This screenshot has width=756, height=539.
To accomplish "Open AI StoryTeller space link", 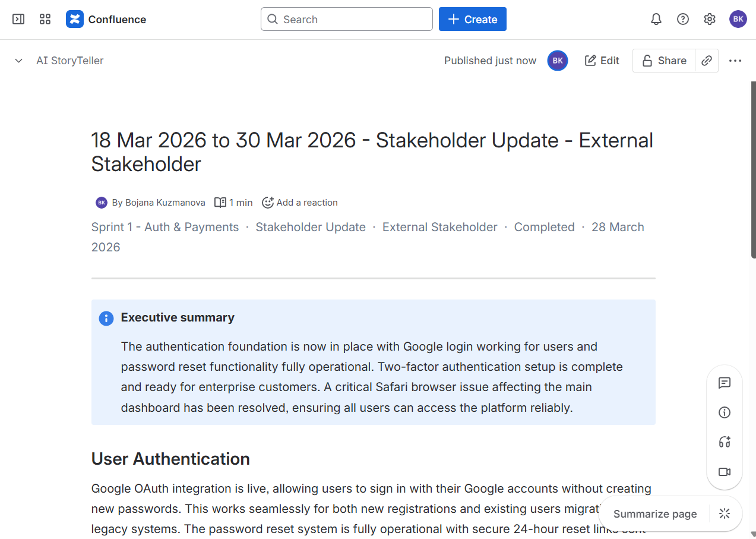I will point(70,61).
